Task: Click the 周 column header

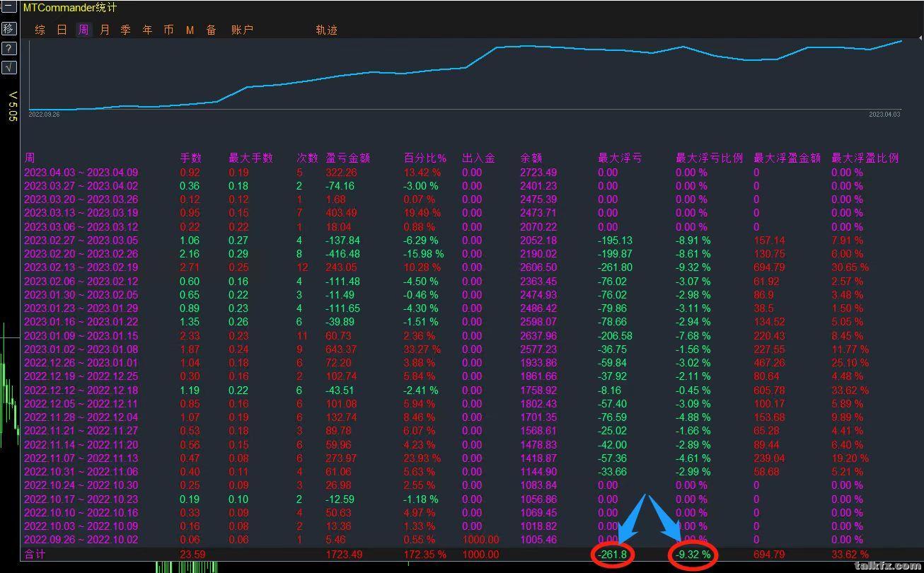Action: [x=30, y=158]
